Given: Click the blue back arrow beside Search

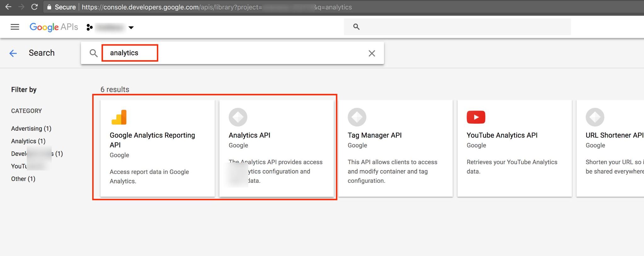Looking at the screenshot, I should (13, 53).
